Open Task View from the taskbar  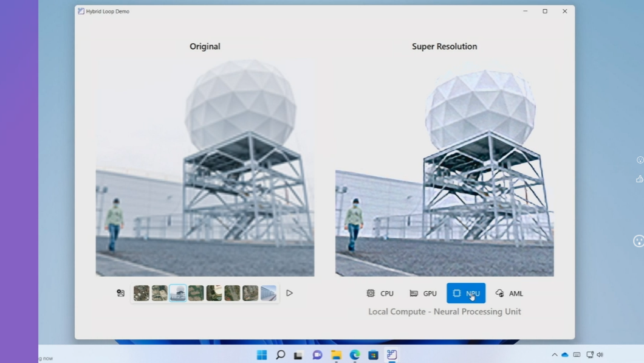pyautogui.click(x=298, y=355)
